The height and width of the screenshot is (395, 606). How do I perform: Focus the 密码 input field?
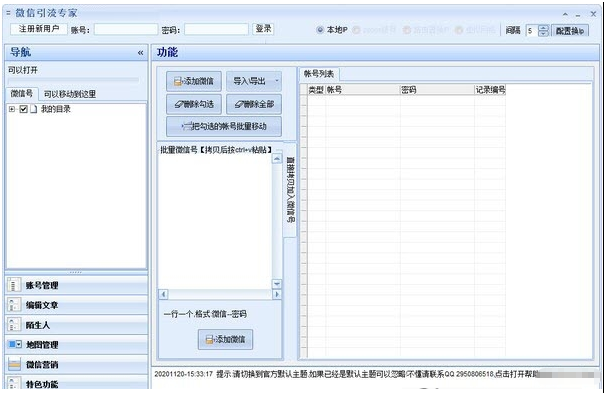click(x=216, y=29)
